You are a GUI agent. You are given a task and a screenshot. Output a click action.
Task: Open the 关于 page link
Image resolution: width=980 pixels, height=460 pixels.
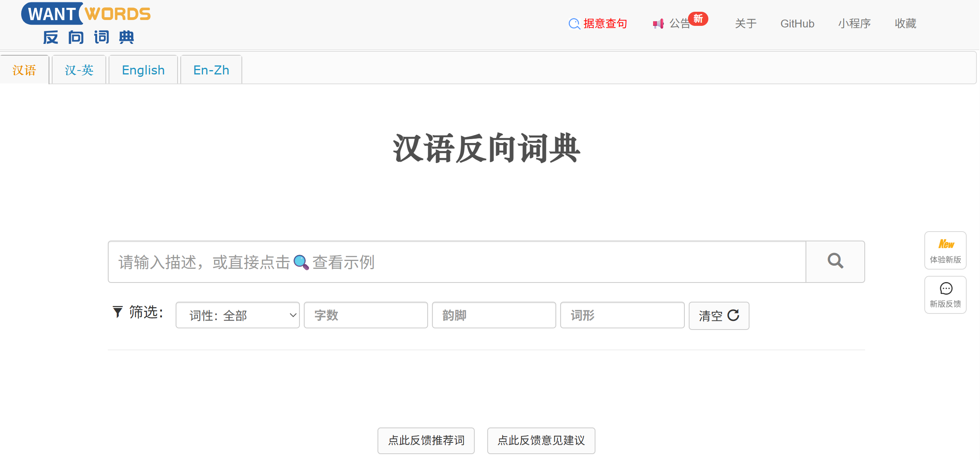coord(746,24)
